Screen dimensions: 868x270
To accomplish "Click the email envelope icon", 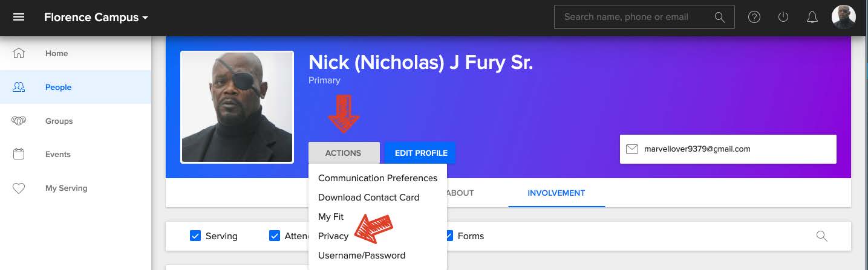I will (x=632, y=149).
